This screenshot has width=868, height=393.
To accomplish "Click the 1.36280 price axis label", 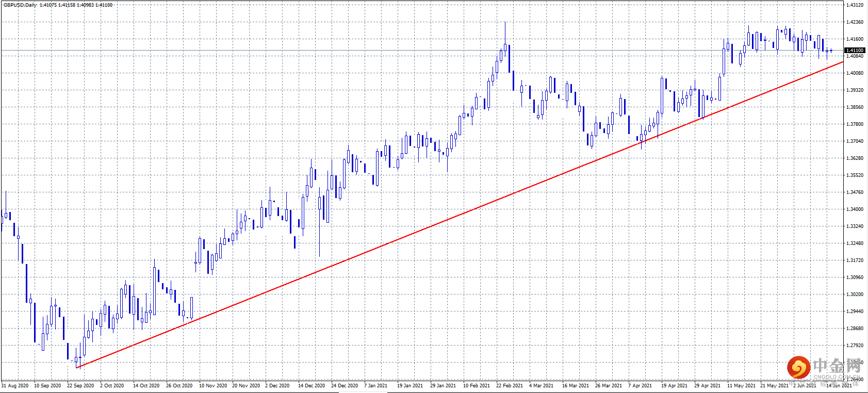I will point(855,158).
